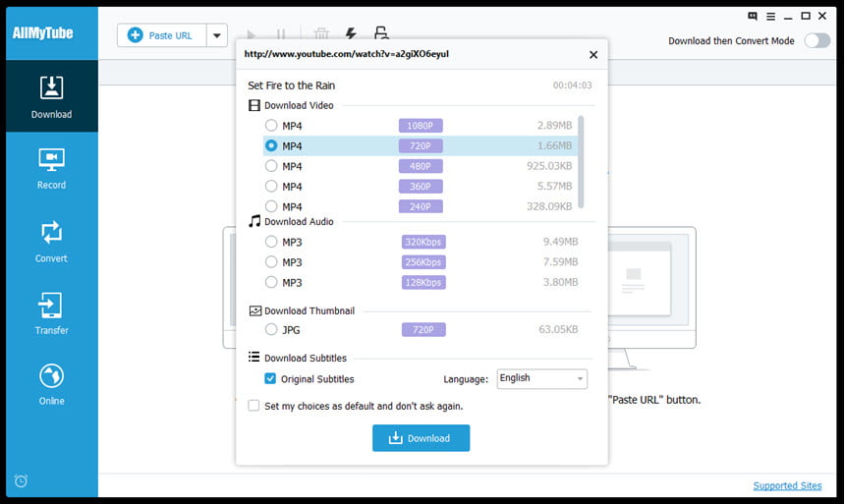This screenshot has height=504, width=845.
Task: Open the Convert section in sidebar
Action: (52, 242)
